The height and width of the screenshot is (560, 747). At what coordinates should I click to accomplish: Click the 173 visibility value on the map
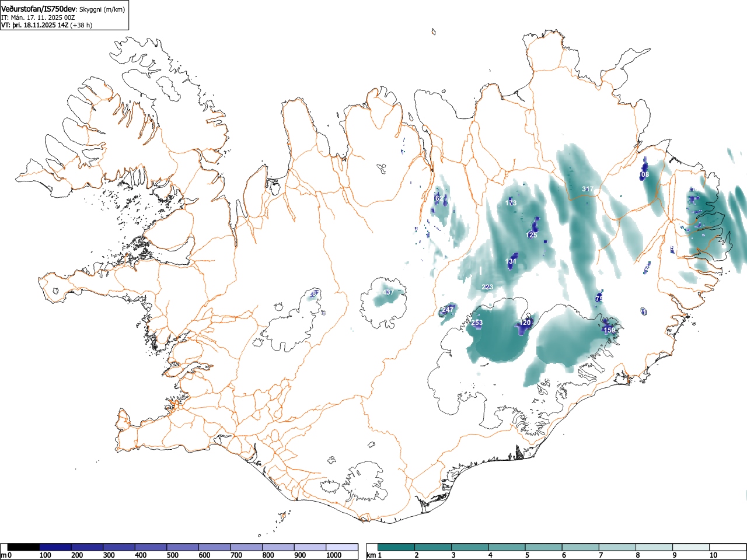point(511,203)
